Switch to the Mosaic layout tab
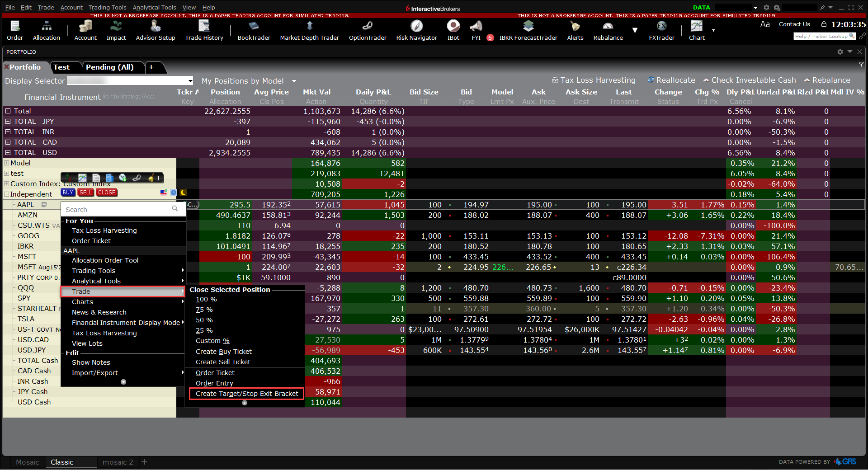 tap(27, 462)
